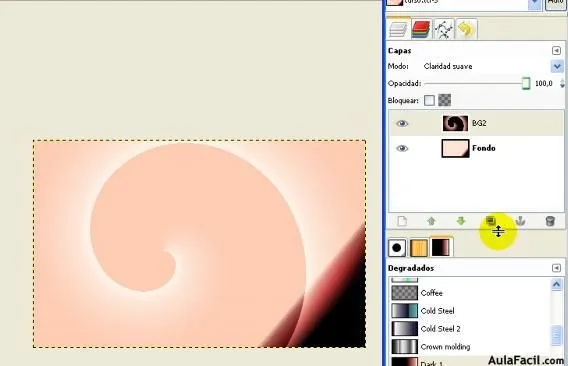
Task: Switch to the Layers tab
Action: click(x=398, y=29)
